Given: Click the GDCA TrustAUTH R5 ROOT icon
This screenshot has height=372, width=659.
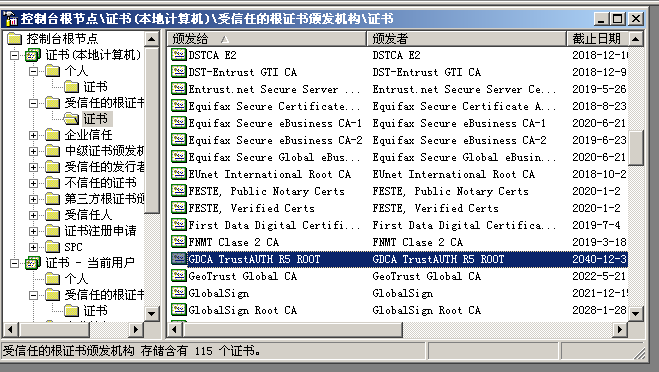Looking at the screenshot, I should click(x=179, y=259).
